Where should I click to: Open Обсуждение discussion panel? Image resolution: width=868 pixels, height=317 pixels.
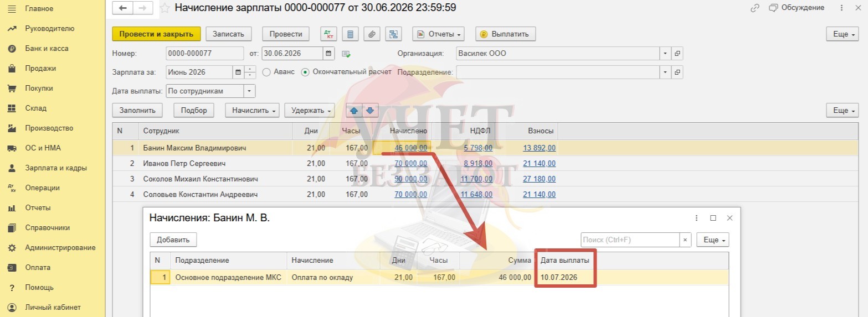pyautogui.click(x=797, y=8)
